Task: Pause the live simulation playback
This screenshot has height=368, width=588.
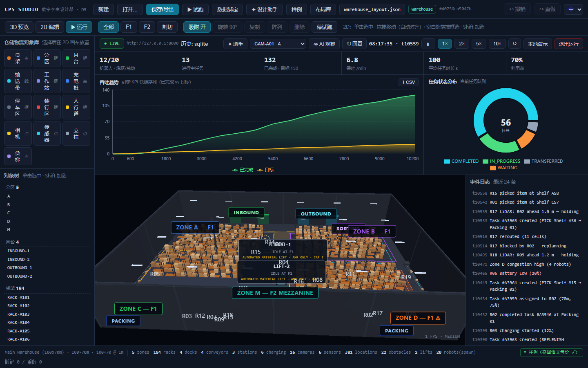Action: click(x=428, y=44)
